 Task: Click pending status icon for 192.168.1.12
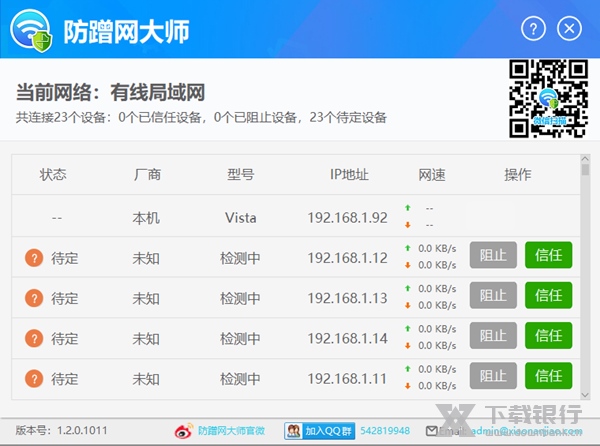click(x=34, y=258)
